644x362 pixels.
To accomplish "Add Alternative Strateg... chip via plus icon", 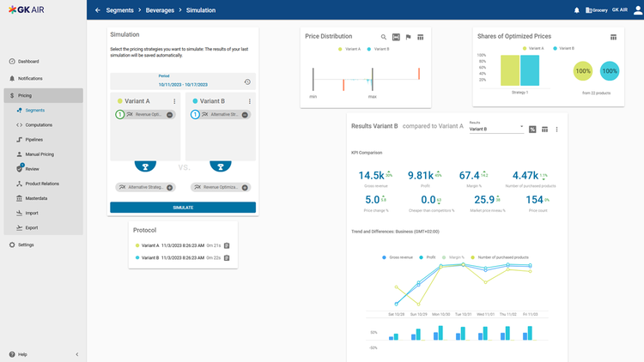I will (170, 188).
